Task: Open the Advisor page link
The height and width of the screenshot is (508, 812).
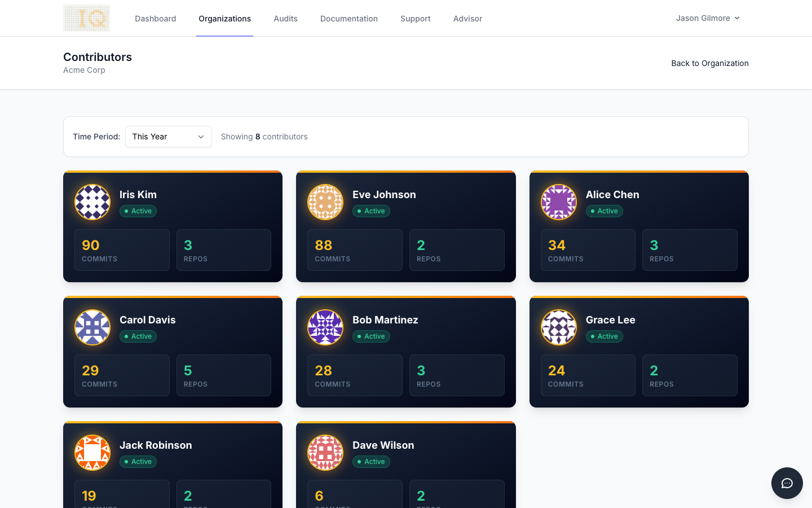Action: 467,19
